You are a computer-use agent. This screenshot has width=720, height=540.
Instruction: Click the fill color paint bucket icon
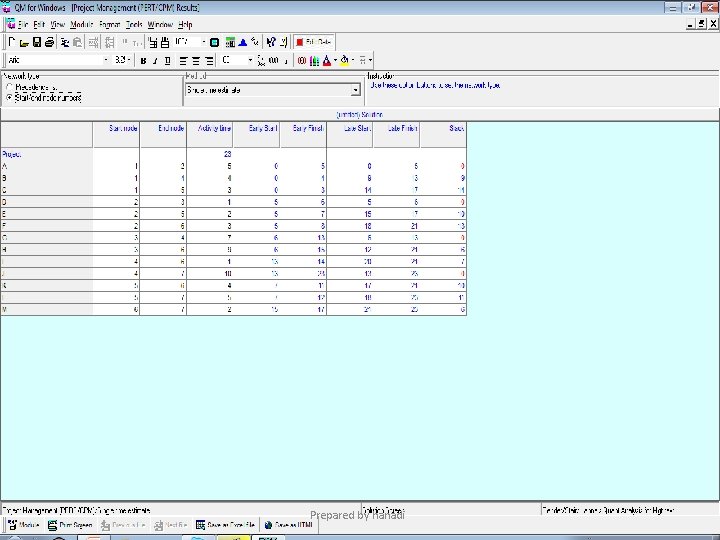(x=344, y=60)
